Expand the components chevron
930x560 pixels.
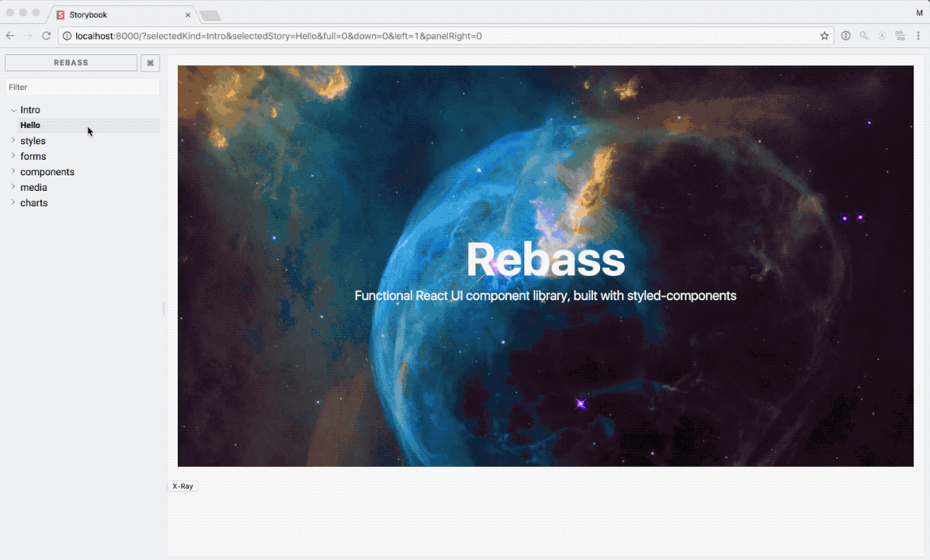tap(14, 171)
